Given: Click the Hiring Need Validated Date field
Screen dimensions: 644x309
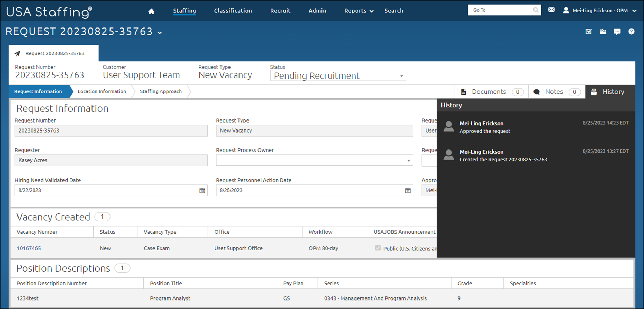Looking at the screenshot, I should [111, 191].
